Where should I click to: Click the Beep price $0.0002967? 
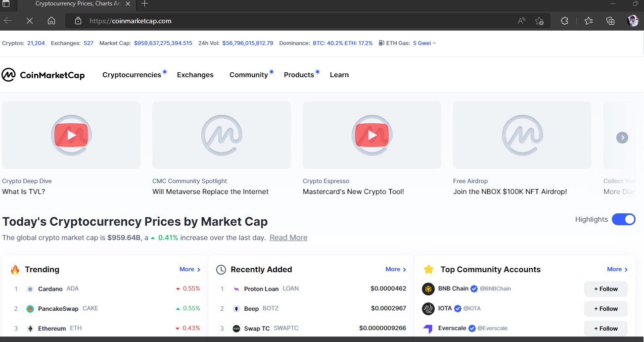click(x=388, y=308)
